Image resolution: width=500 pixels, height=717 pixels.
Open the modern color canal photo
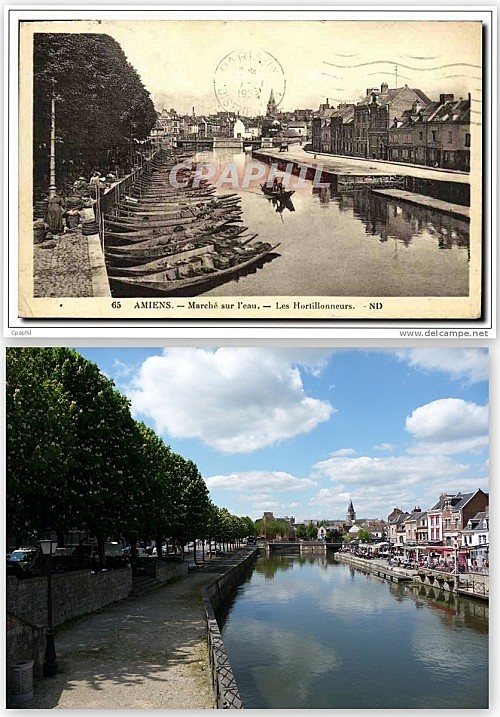[x=247, y=528]
